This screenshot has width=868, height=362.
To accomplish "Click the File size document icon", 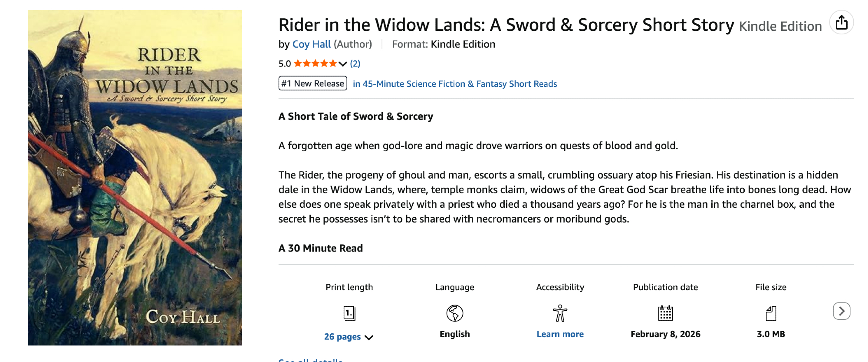I will pyautogui.click(x=771, y=313).
